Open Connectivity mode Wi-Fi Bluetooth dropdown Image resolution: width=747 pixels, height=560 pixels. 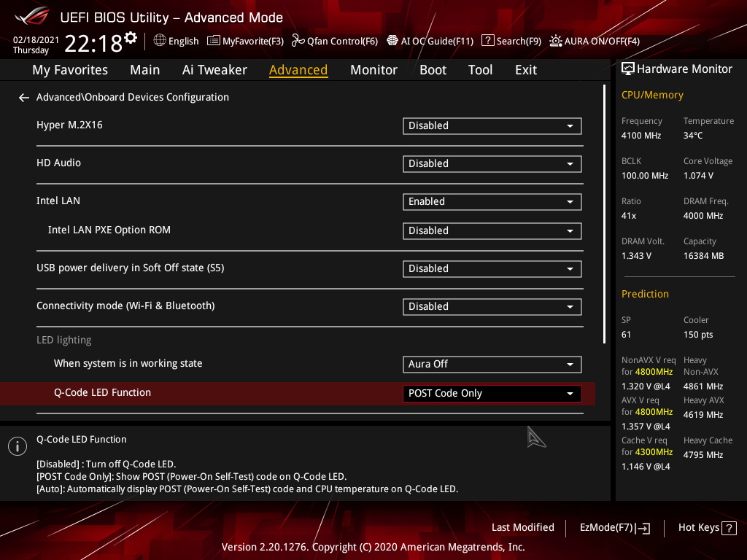click(492, 307)
